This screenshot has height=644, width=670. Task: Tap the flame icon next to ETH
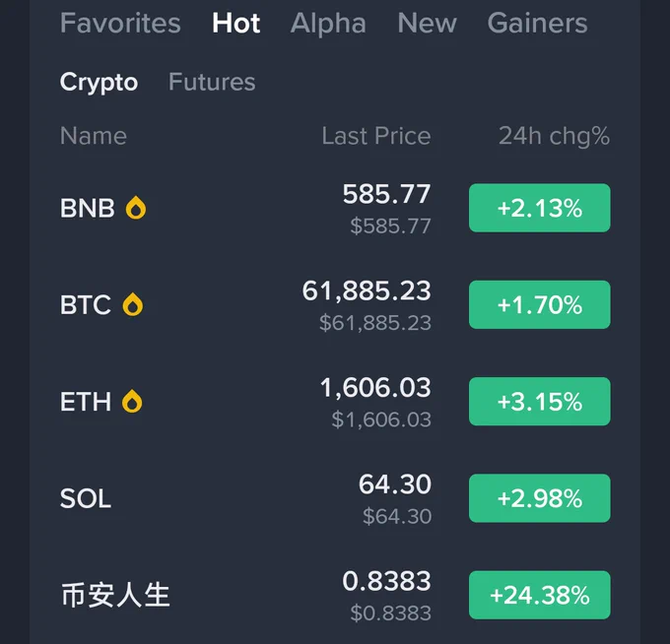click(132, 402)
